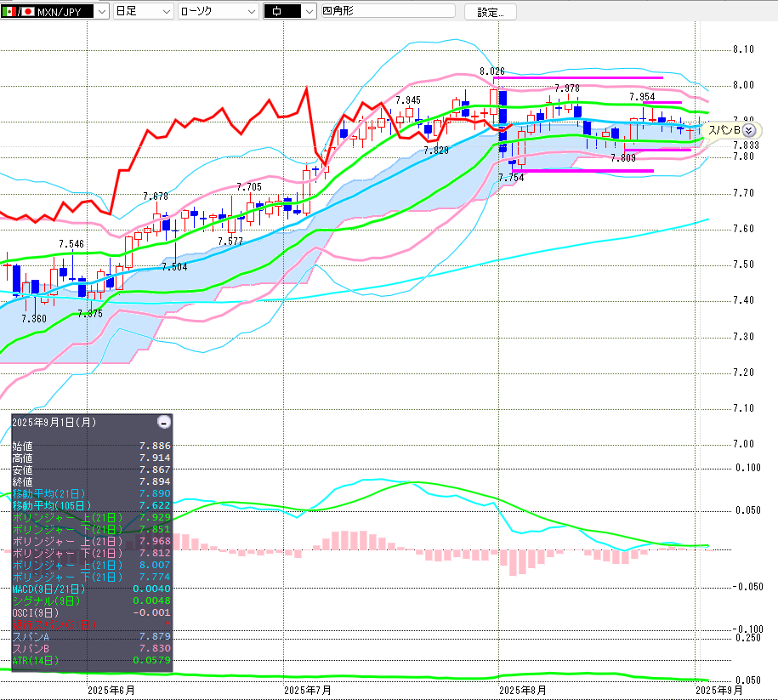Click the 7.705 price annotation
This screenshot has height=700, width=778.
249,186
